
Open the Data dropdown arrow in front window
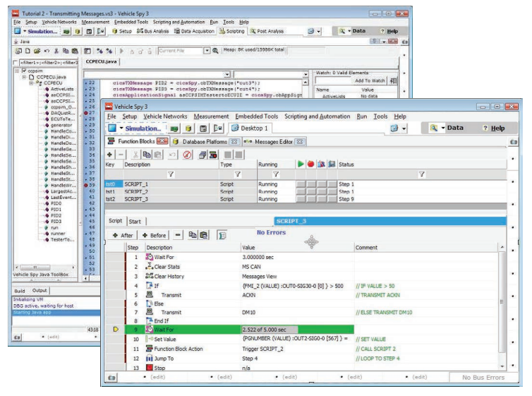click(443, 128)
